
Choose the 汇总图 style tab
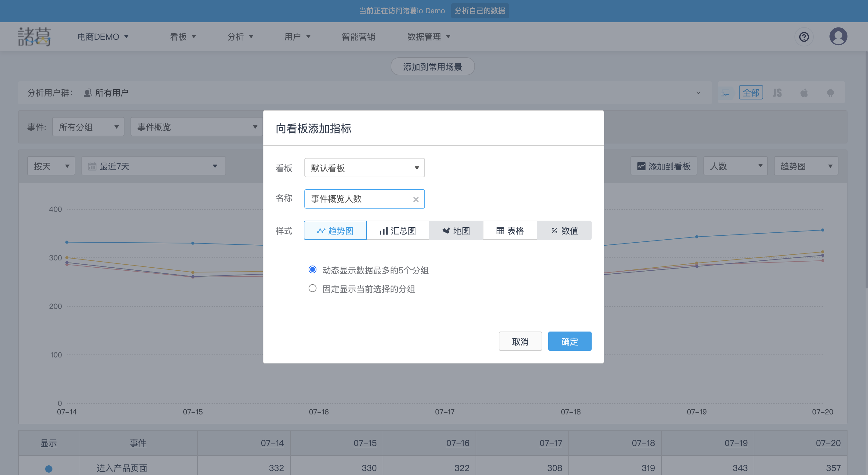tap(398, 231)
